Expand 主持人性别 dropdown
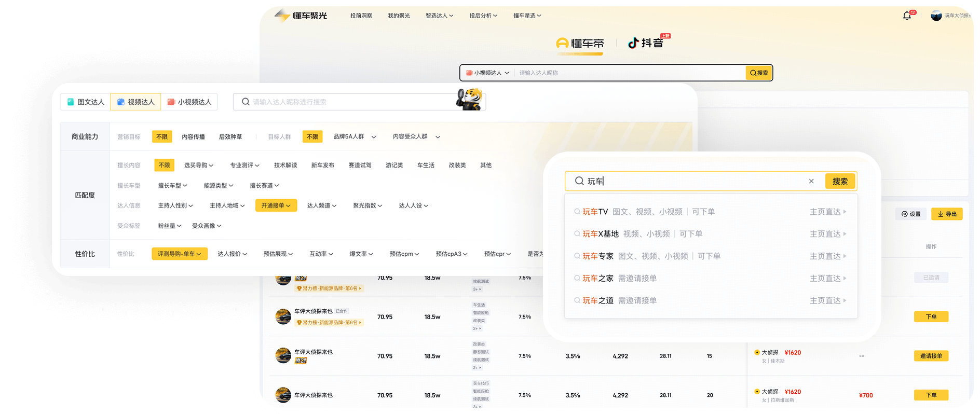Screen dimensions: 980x414 (x=175, y=206)
